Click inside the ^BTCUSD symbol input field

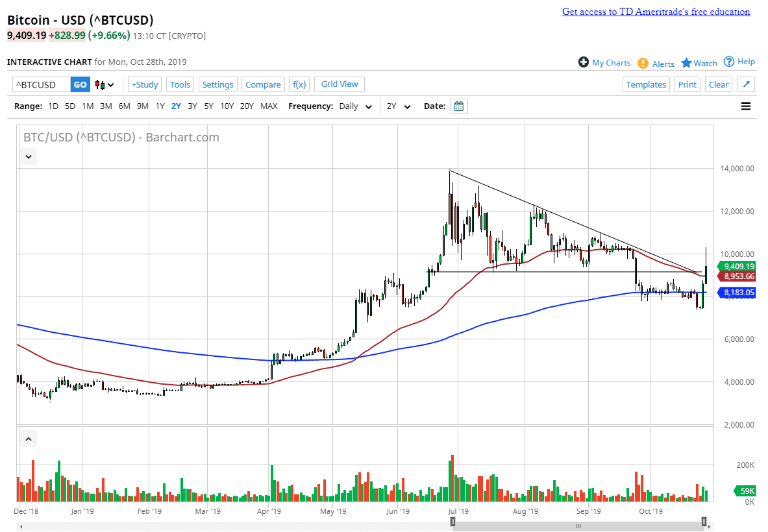click(39, 84)
